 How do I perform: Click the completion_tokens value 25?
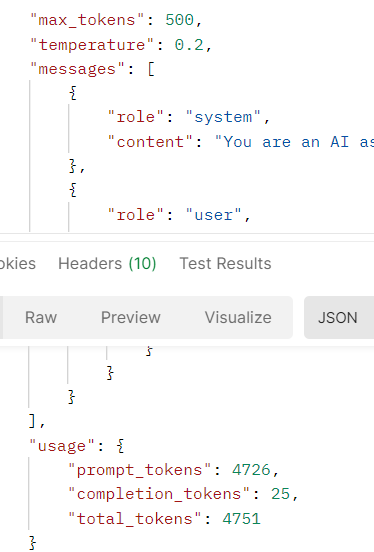(280, 494)
